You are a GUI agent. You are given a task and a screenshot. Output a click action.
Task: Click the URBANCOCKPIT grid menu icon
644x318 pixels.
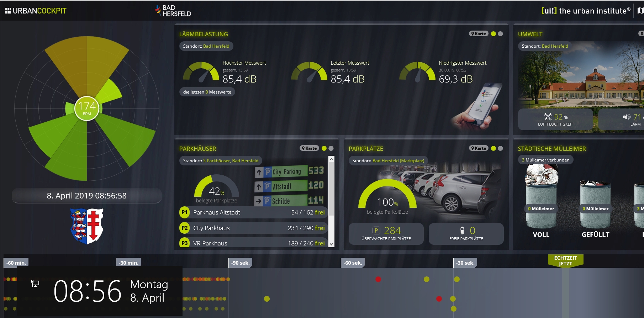(7, 11)
